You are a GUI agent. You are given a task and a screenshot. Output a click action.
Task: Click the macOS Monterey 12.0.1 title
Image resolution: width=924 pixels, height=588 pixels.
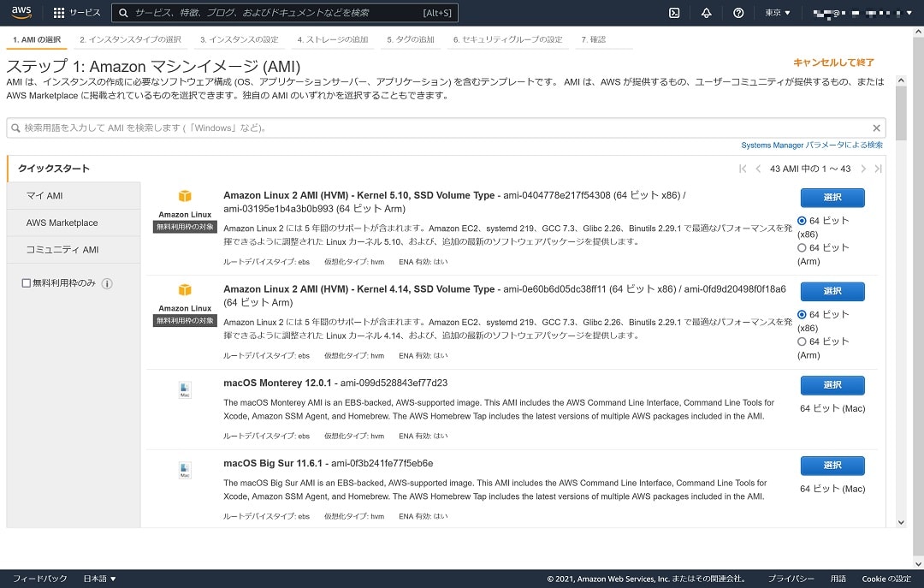click(x=277, y=383)
